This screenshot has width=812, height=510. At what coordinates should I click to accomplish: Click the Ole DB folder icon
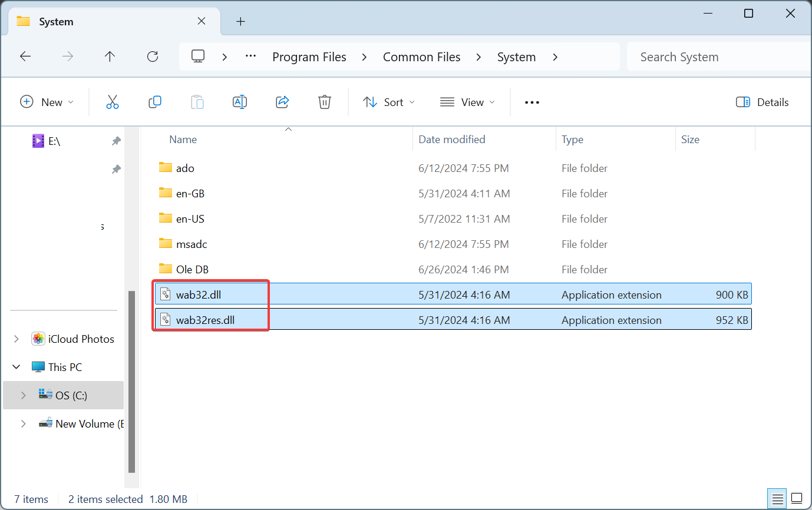[166, 269]
